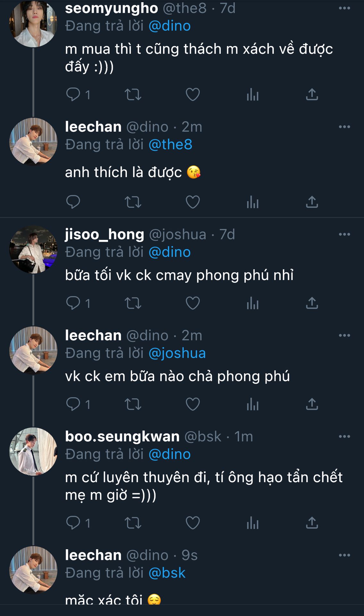Like boo.seungkwan's reply tweet
Image resolution: width=364 pixels, height=616 pixels.
point(193,523)
